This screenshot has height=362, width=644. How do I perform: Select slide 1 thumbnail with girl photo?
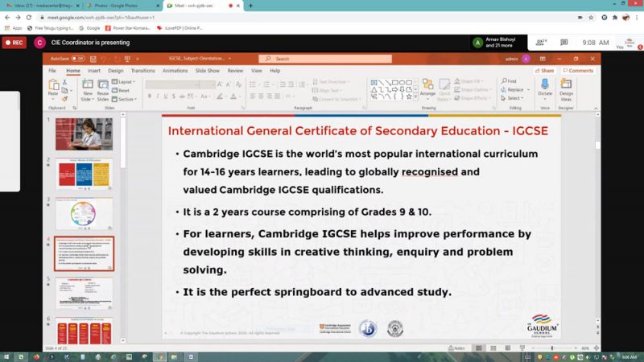click(85, 134)
